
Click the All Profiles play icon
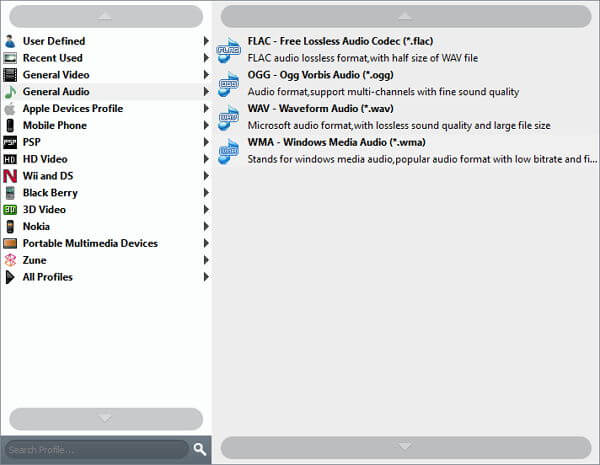pos(10,277)
